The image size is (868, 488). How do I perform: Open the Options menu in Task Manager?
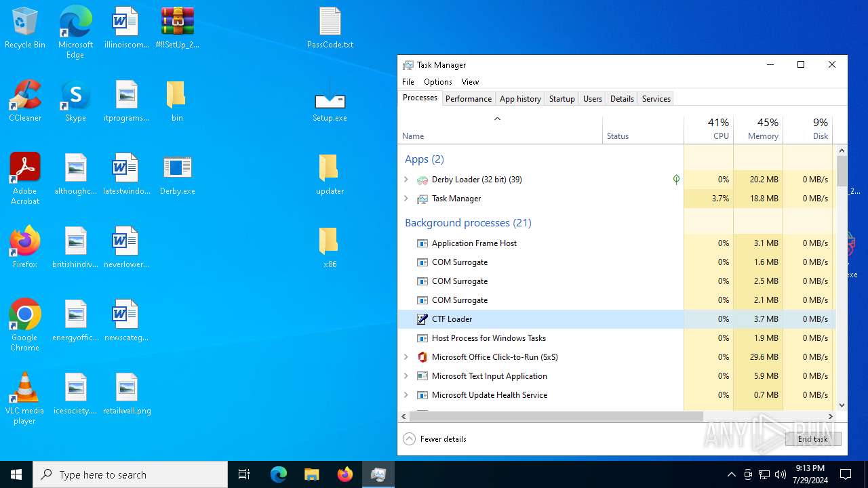coord(438,82)
